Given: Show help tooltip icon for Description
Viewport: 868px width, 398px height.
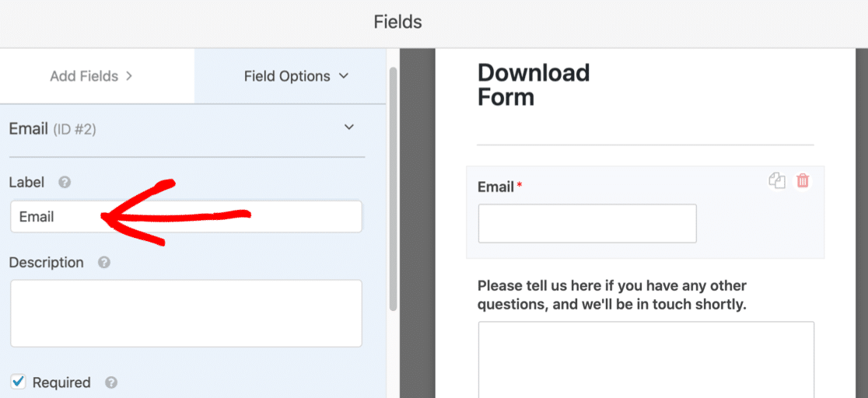Looking at the screenshot, I should coord(104,263).
